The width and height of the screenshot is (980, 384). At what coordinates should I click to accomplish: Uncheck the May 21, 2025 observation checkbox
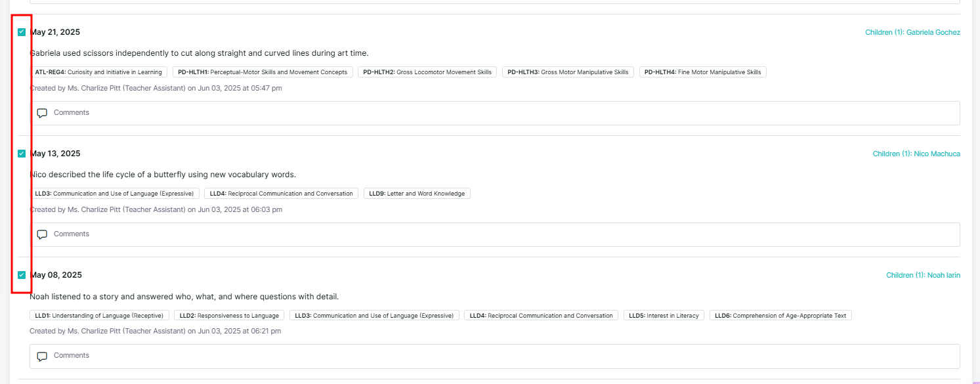point(22,32)
